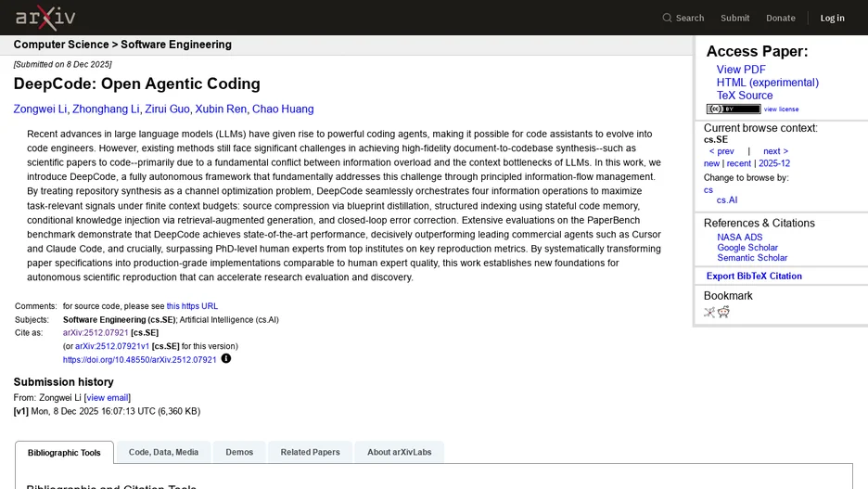This screenshot has width=868, height=489.
Task: Open the new cs.SE listings
Action: (711, 163)
